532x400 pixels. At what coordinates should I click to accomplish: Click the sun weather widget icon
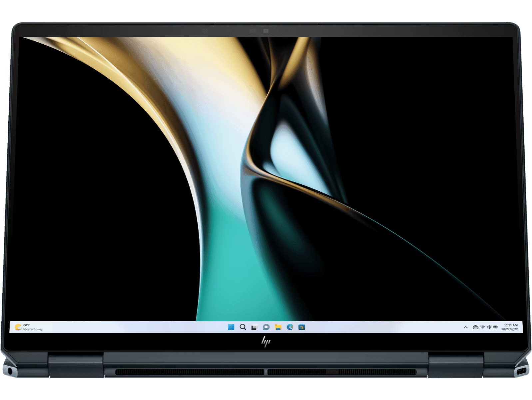pyautogui.click(x=18, y=327)
